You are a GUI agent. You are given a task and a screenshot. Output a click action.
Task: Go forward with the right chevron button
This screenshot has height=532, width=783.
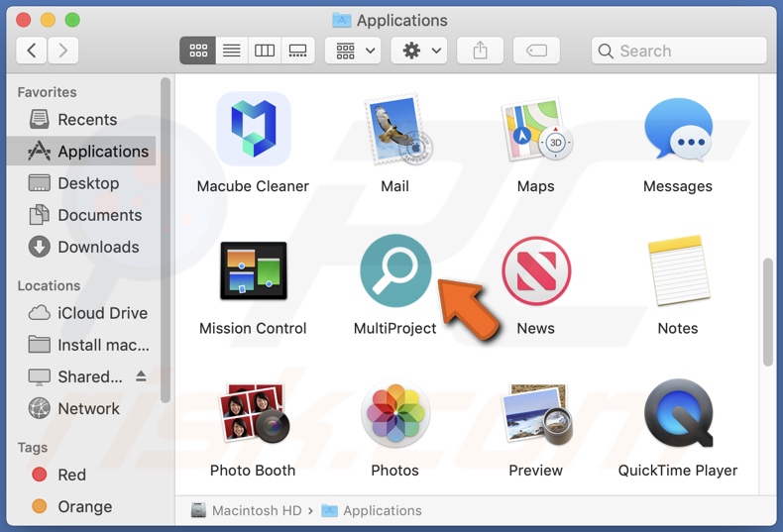(62, 51)
